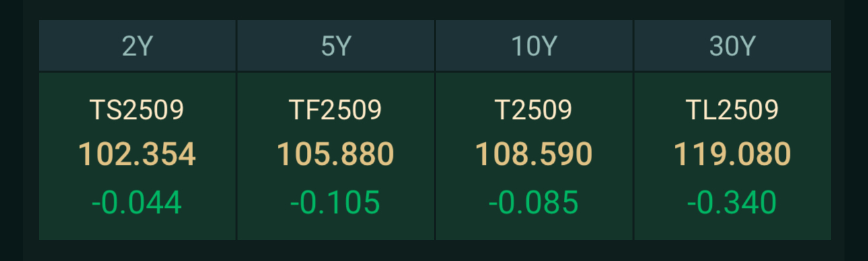868x261 pixels.
Task: Select the T2509 contract label
Action: coord(534,110)
